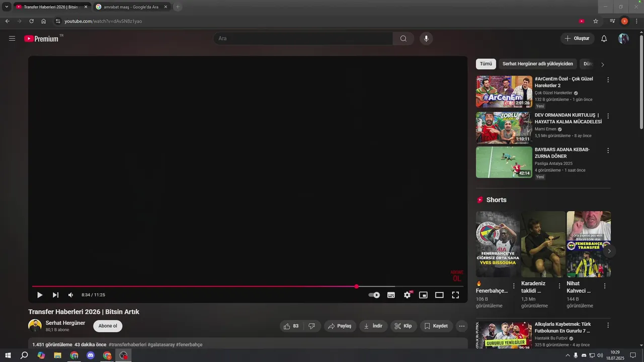Image resolution: width=644 pixels, height=362 pixels.
Task: Open browser tab search dropdown
Action: pyautogui.click(x=7, y=7)
